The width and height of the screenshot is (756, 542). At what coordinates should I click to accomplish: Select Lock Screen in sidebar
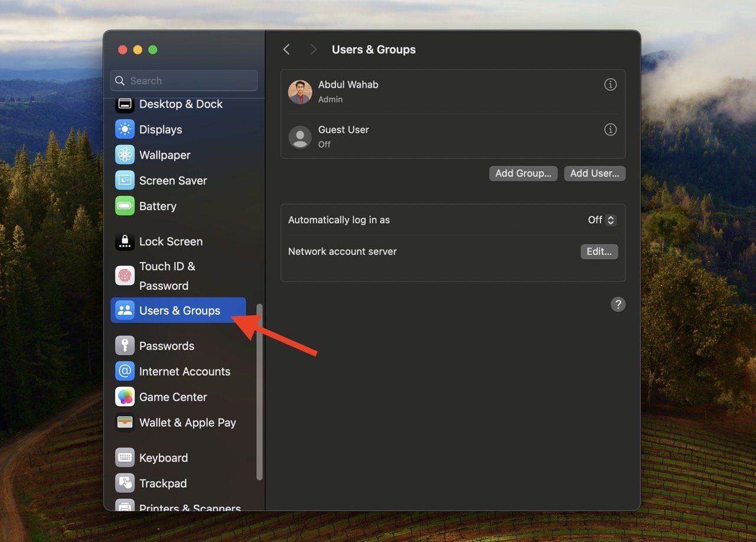[171, 241]
